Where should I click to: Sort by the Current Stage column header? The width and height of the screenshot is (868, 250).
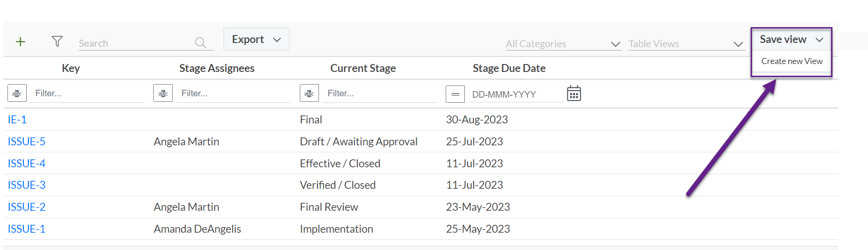(363, 68)
